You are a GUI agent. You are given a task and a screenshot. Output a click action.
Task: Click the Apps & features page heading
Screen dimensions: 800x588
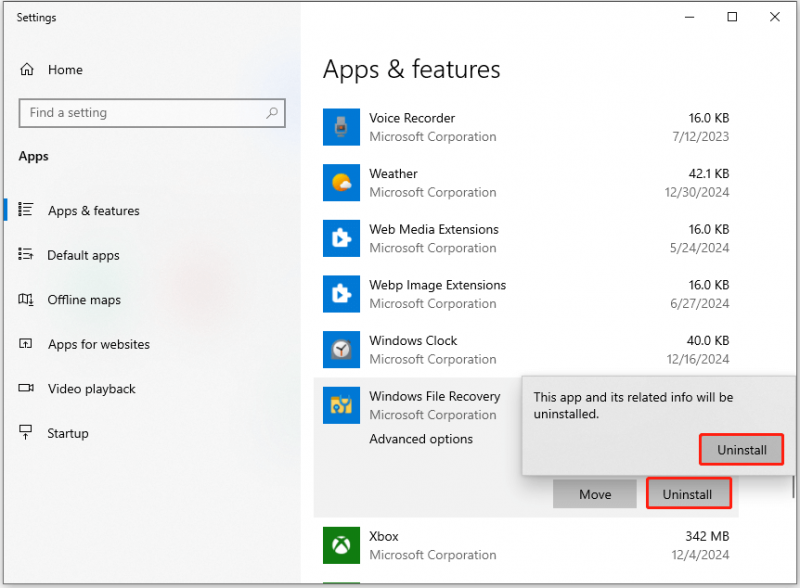click(412, 69)
